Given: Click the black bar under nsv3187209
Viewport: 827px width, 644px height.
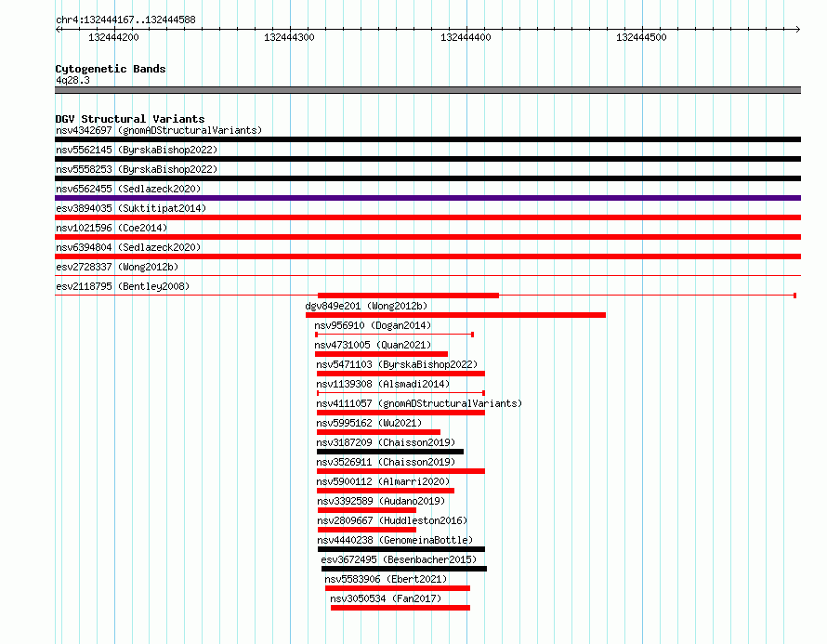Looking at the screenshot, I should tap(390, 452).
